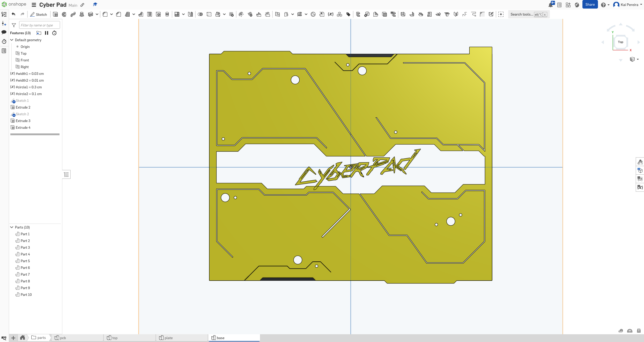Toggle visibility of Sketch 2
Viewport: 644px width, 342px height.
(13, 115)
